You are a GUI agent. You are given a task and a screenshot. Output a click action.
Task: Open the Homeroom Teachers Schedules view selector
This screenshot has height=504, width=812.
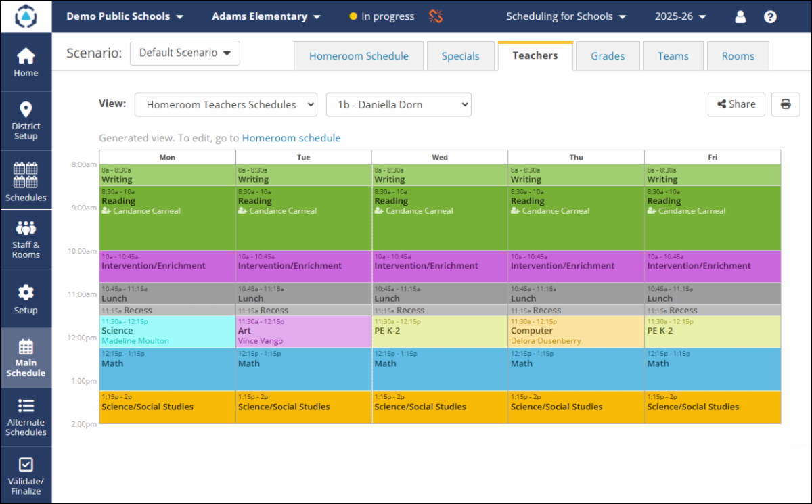pyautogui.click(x=225, y=105)
